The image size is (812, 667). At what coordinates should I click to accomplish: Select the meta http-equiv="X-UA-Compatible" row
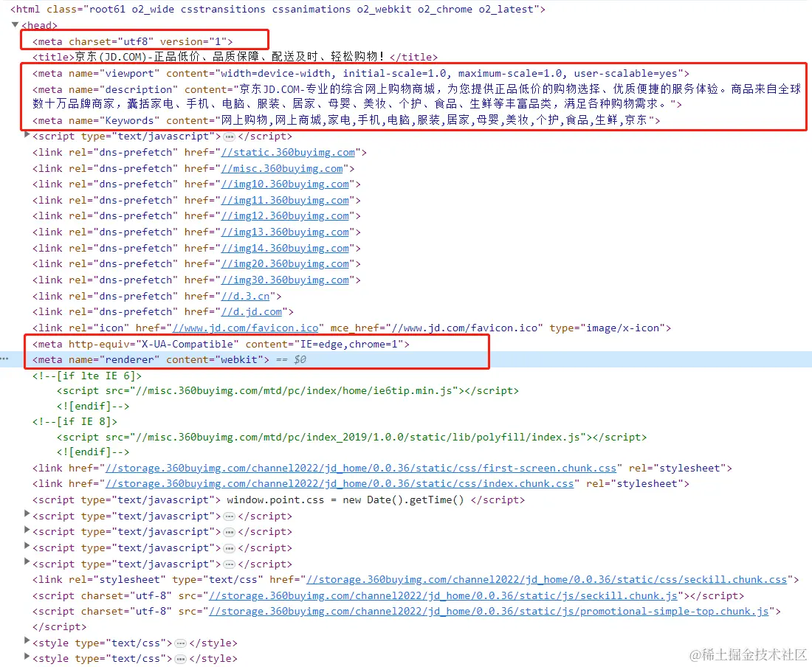221,344
